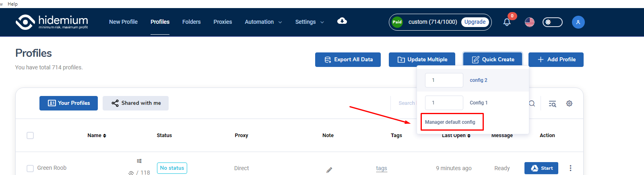The image size is (644, 175).
Task: Open the Folders page
Action: tap(191, 22)
